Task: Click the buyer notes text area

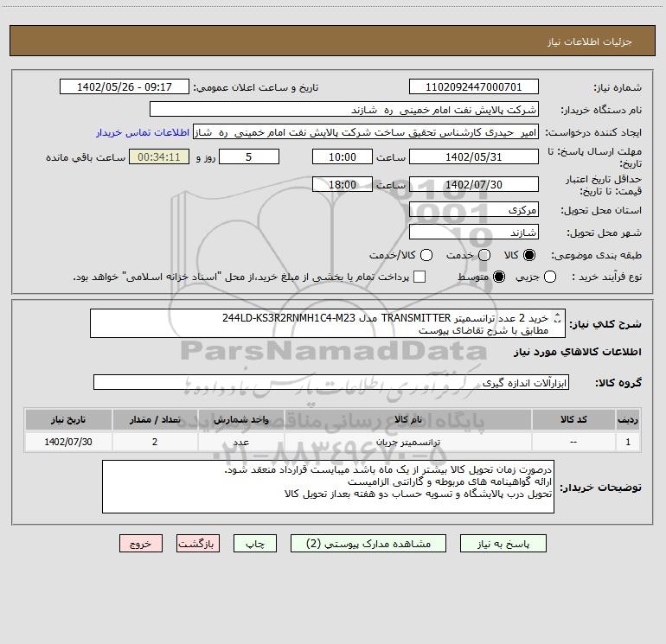Action: tap(328, 487)
